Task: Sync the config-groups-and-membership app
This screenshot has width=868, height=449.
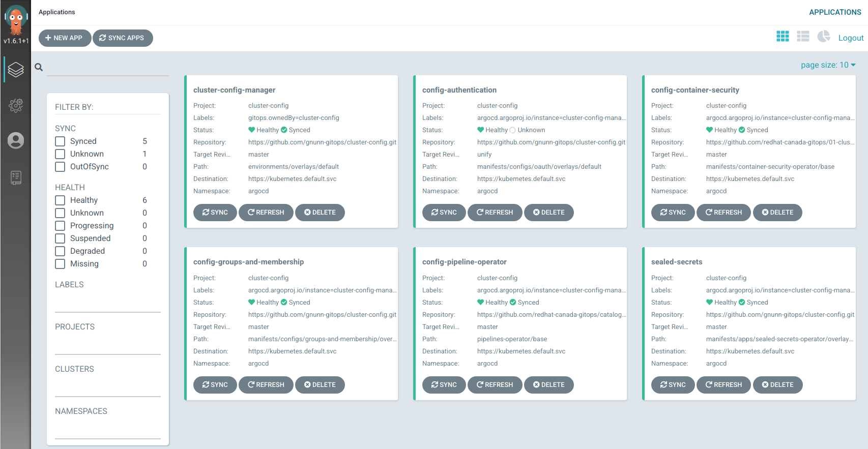Action: point(215,385)
